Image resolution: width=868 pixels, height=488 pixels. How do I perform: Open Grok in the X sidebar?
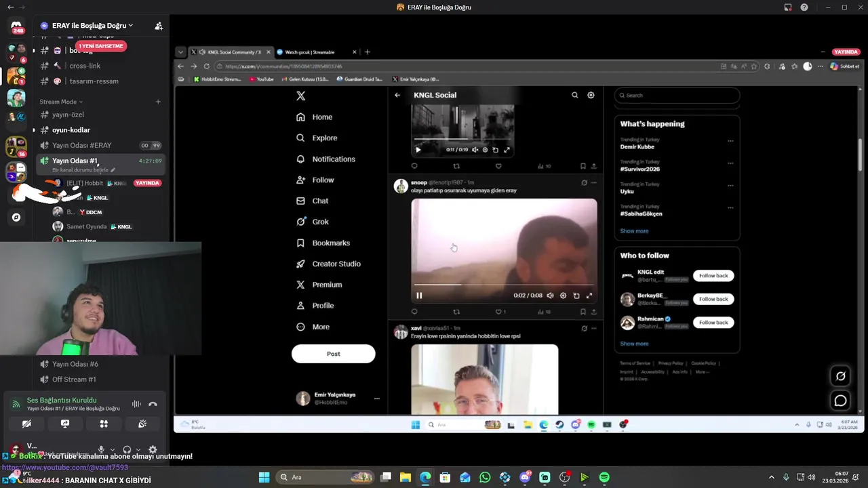pos(313,222)
